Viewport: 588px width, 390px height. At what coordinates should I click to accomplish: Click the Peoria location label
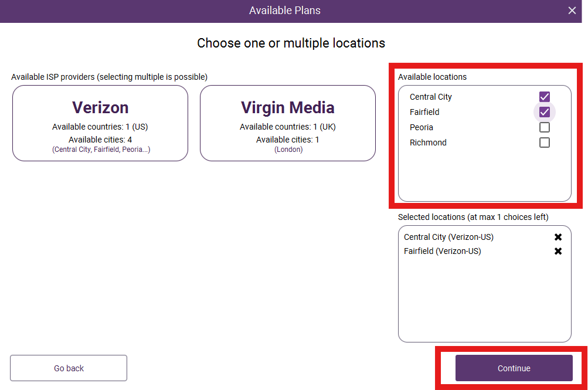(421, 127)
